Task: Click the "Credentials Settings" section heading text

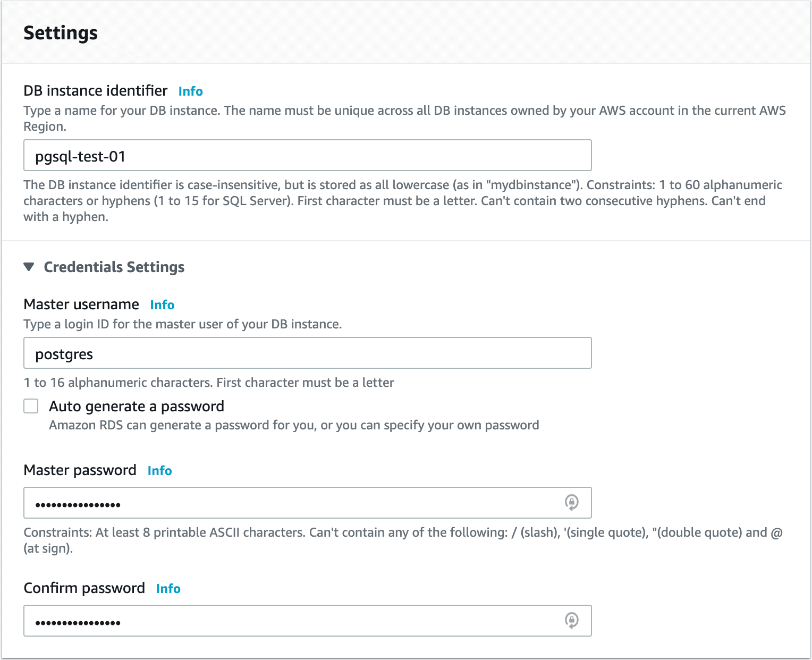Action: (x=114, y=267)
